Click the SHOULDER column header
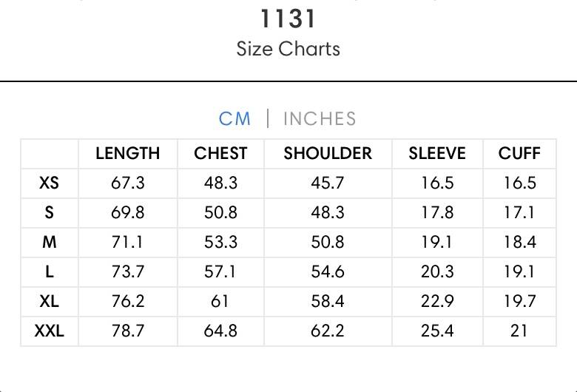Viewport: 577px width, 392px height. point(328,153)
